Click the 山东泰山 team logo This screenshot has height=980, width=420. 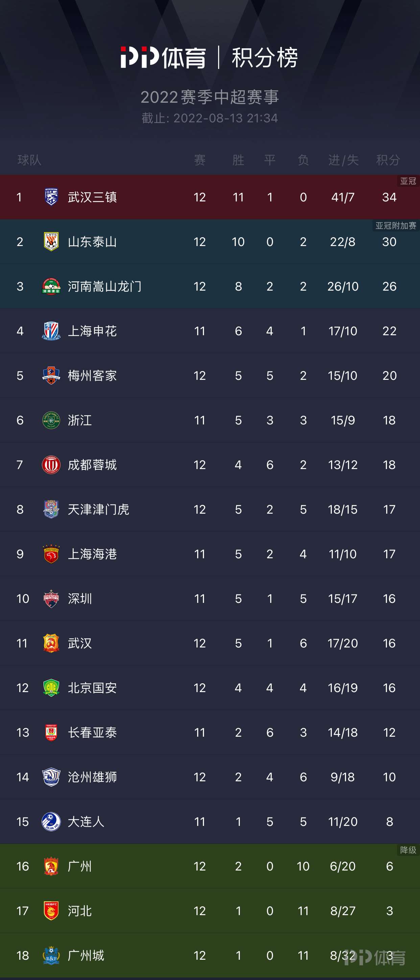pyautogui.click(x=51, y=242)
